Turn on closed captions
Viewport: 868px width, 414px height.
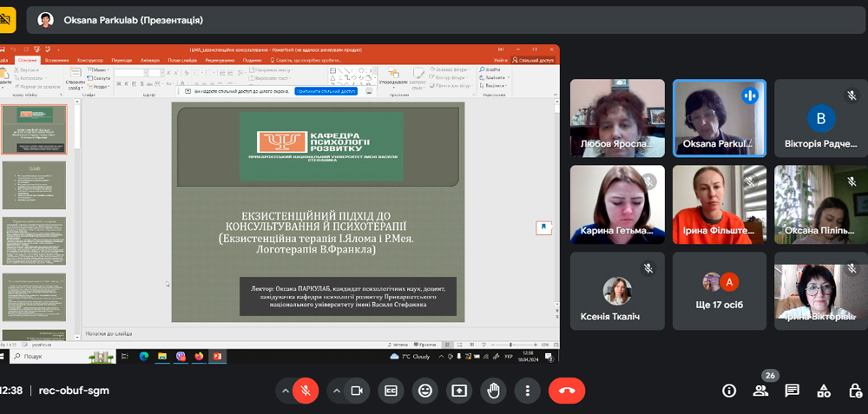[391, 391]
